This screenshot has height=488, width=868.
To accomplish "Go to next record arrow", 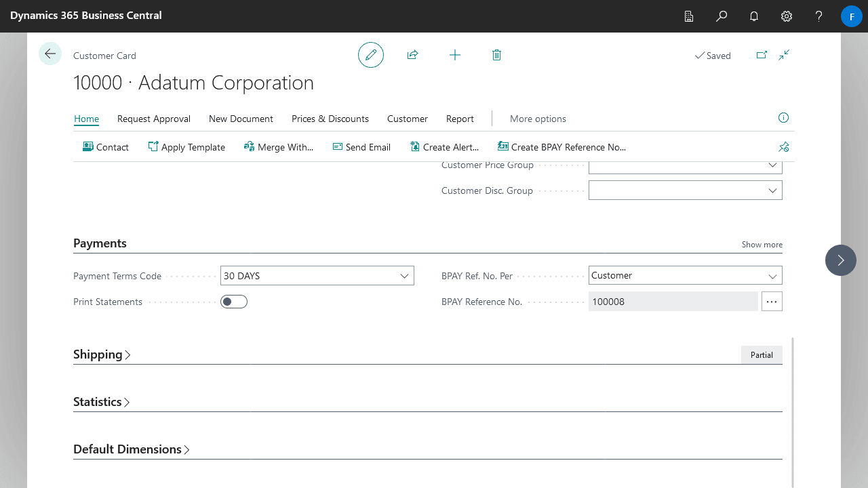I will 841,260.
